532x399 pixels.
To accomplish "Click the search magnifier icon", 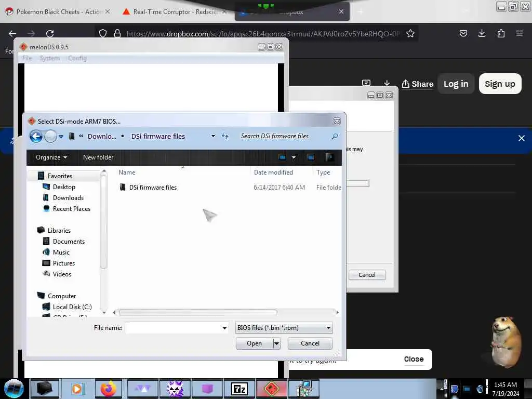I will [335, 136].
